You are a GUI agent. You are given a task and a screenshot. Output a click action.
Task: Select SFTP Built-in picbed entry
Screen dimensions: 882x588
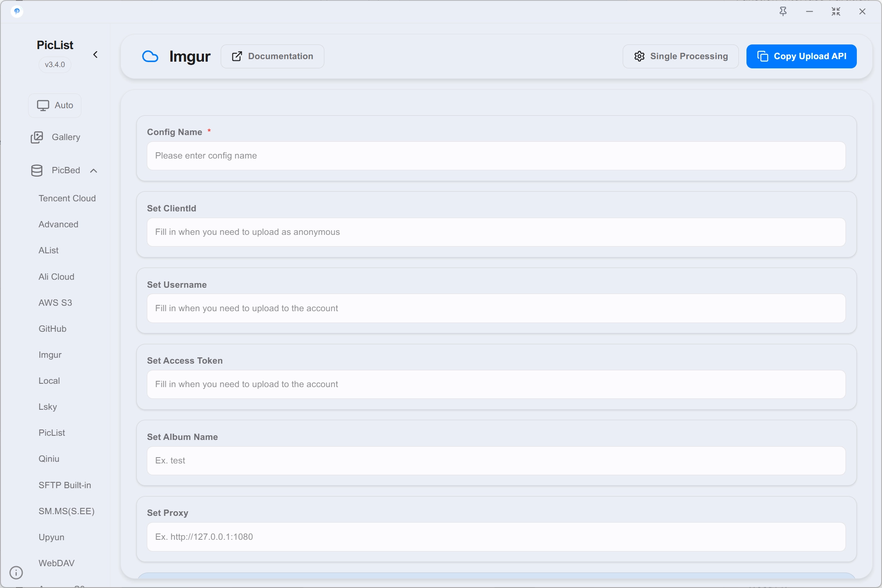(65, 485)
